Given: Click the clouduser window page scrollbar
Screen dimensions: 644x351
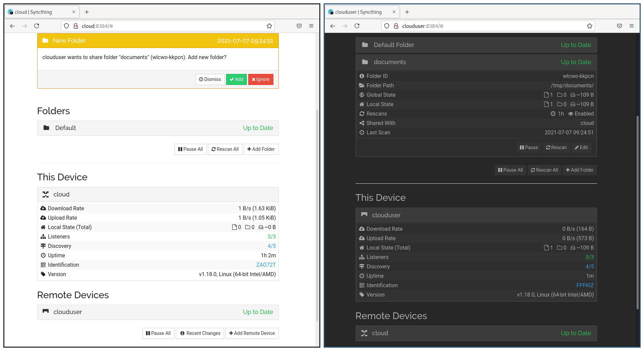Looking at the screenshot, I should coord(638,212).
